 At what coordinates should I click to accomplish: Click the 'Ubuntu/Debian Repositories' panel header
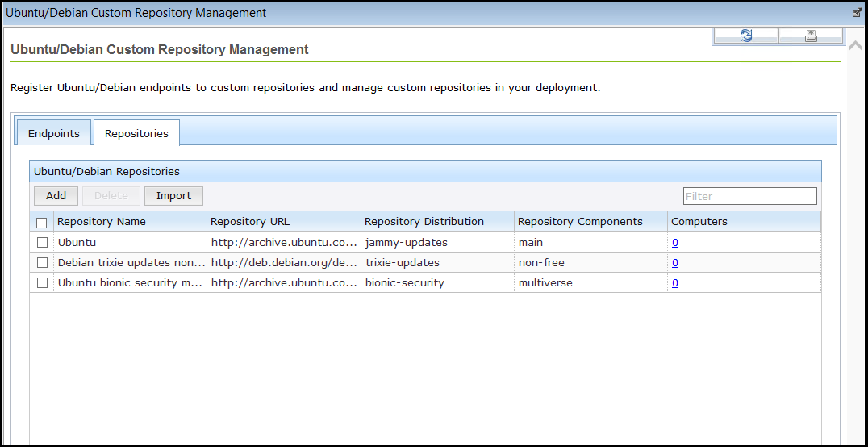(425, 171)
